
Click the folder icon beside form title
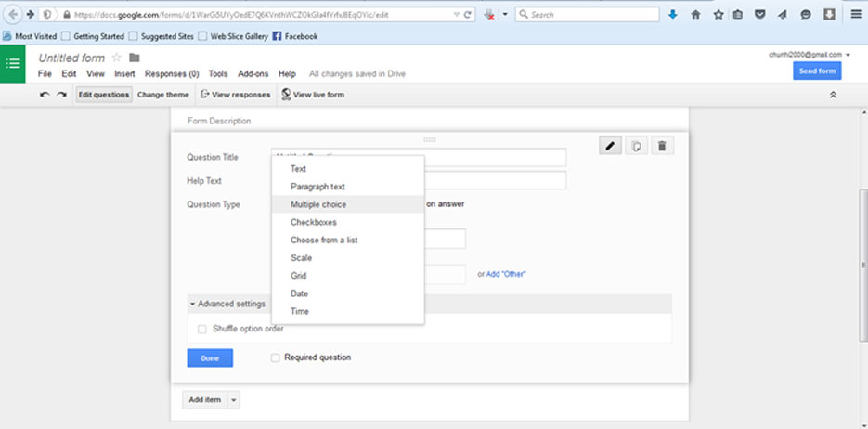pyautogui.click(x=135, y=58)
